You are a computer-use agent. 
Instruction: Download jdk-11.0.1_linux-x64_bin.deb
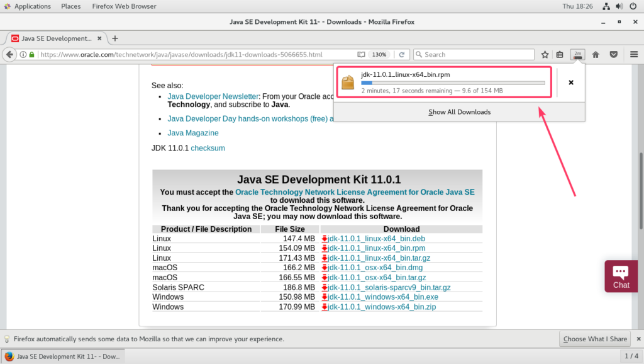(376, 239)
